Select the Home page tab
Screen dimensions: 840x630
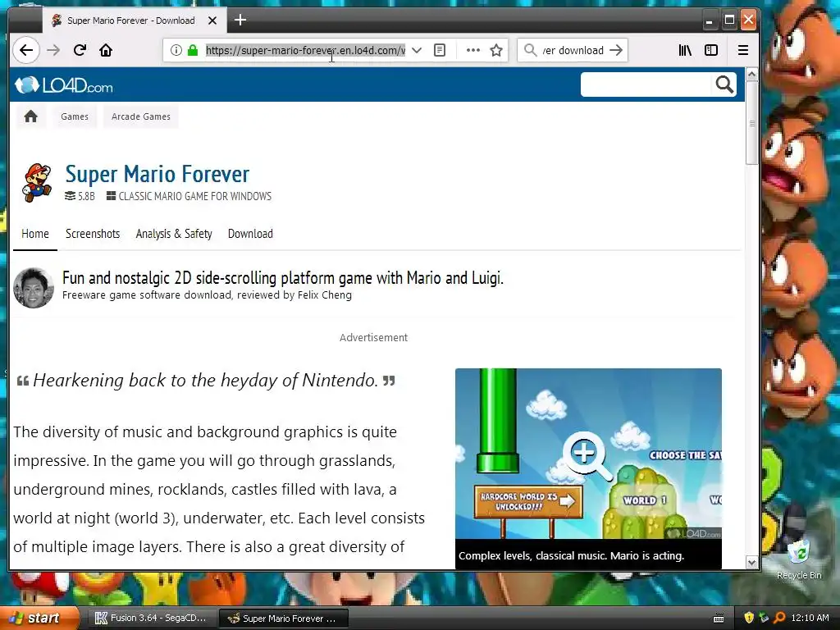[x=35, y=234]
